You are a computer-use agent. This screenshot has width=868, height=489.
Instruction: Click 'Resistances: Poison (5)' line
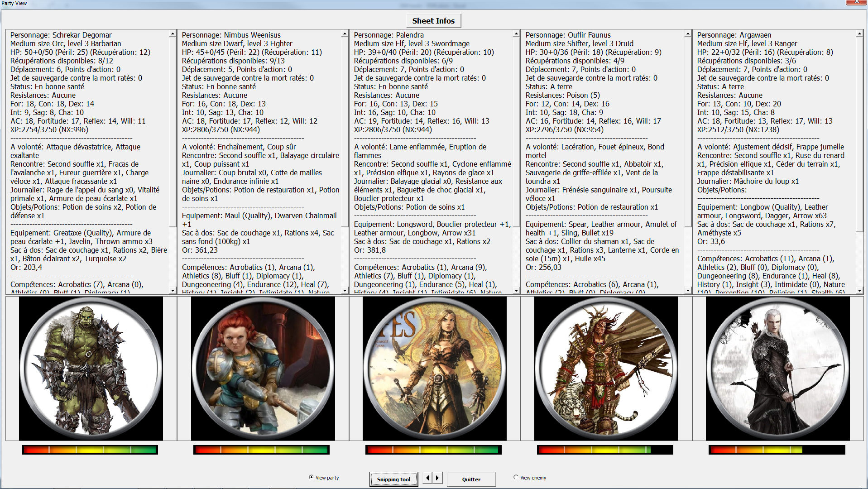click(563, 95)
